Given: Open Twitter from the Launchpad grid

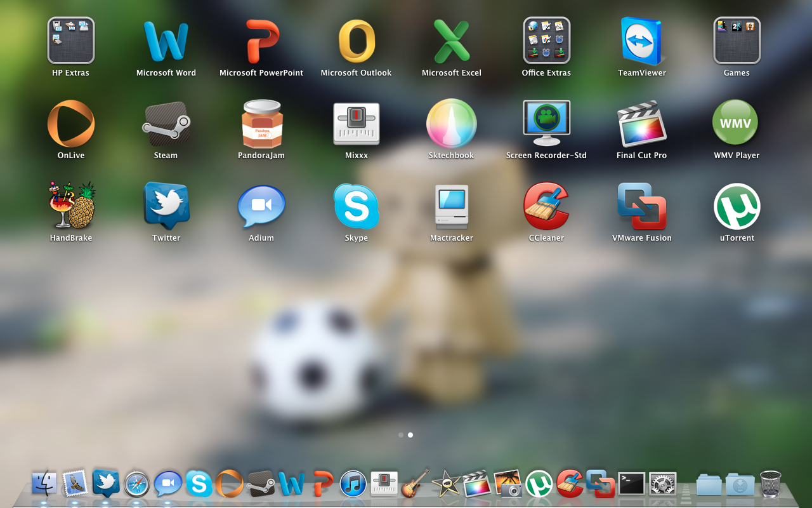Looking at the screenshot, I should pos(166,206).
